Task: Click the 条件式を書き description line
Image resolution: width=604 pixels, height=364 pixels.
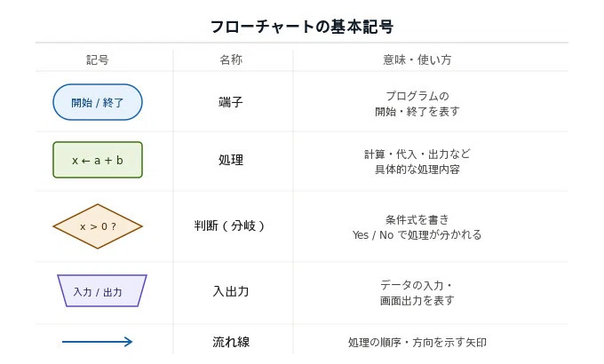Action: [417, 219]
